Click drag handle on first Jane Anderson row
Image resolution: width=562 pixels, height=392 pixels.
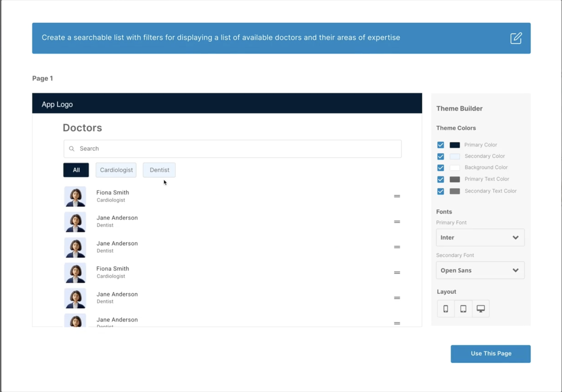point(397,222)
